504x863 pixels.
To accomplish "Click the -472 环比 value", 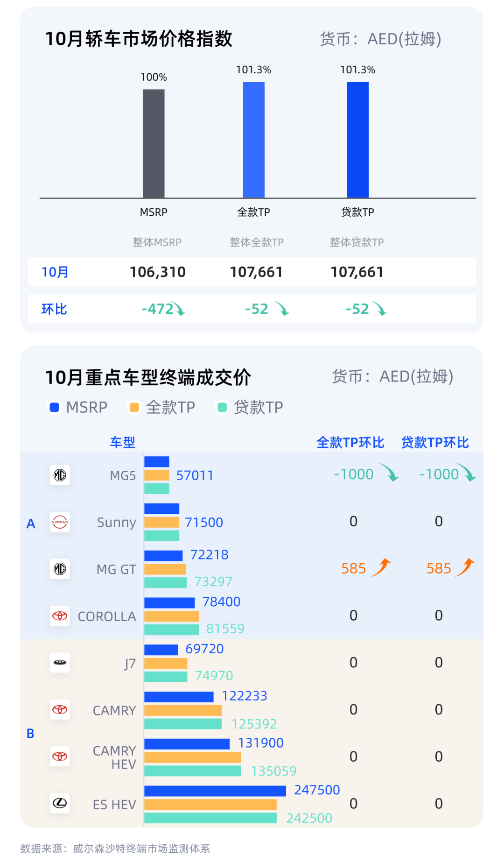I will coord(157,309).
